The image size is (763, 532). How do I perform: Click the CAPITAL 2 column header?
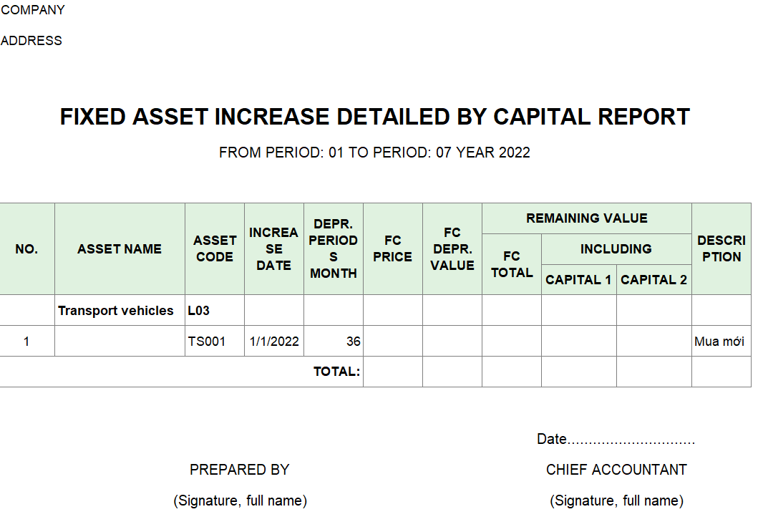click(653, 280)
